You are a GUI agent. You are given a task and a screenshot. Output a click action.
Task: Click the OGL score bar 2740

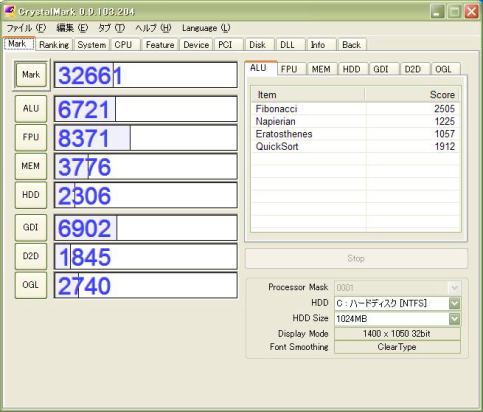[x=146, y=285]
